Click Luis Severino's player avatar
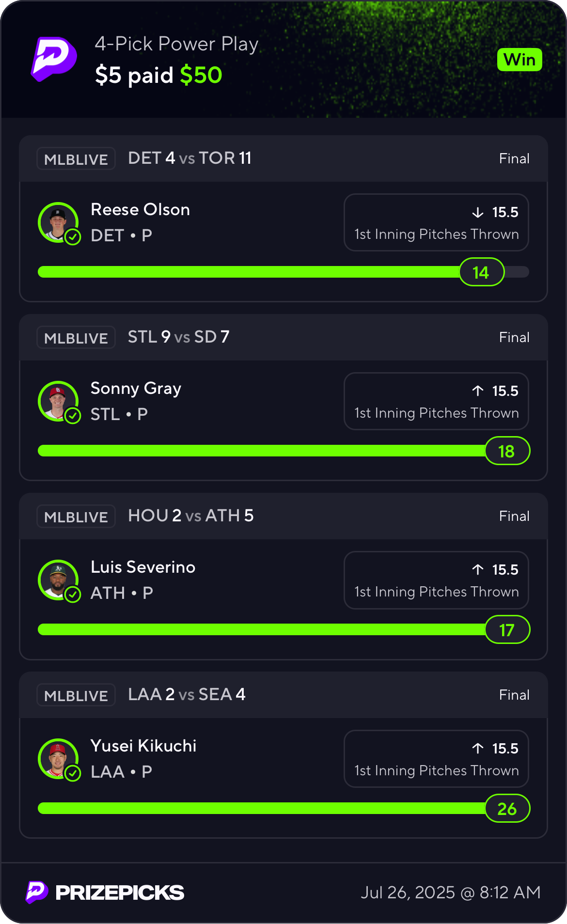Image resolution: width=567 pixels, height=924 pixels. [57, 579]
